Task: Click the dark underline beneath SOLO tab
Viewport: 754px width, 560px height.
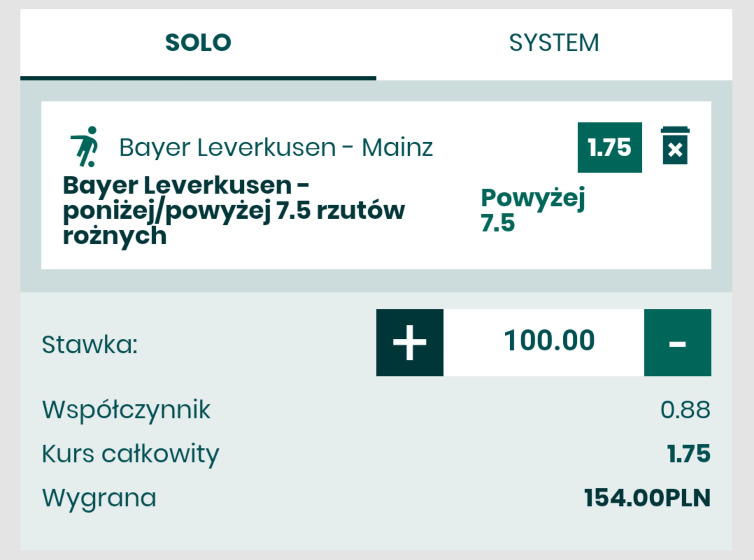Action: [198, 78]
